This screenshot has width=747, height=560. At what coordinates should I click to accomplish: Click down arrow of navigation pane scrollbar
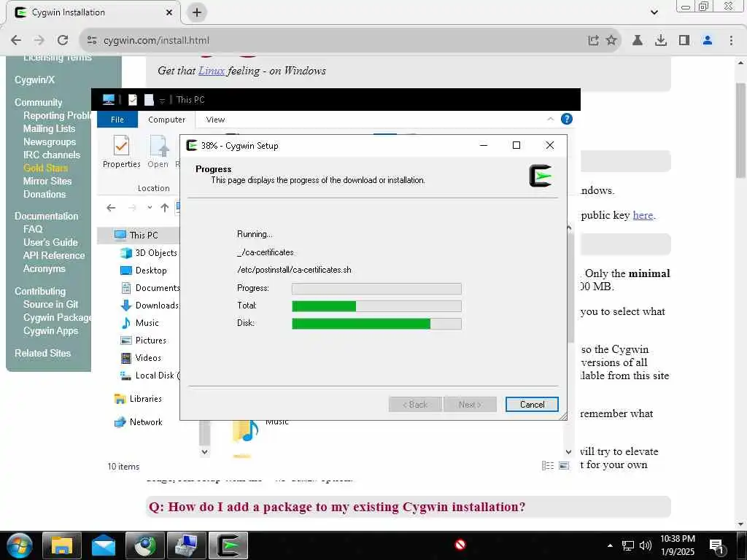[x=204, y=452]
